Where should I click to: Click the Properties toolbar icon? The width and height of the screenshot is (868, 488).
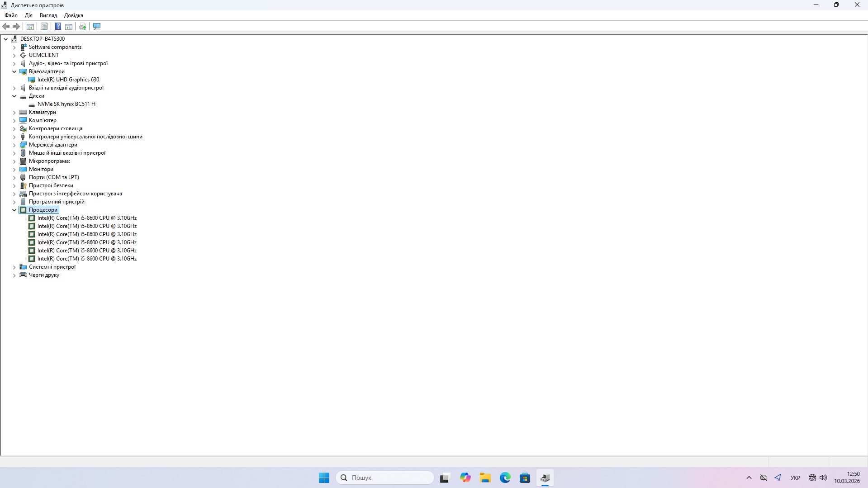click(x=44, y=27)
